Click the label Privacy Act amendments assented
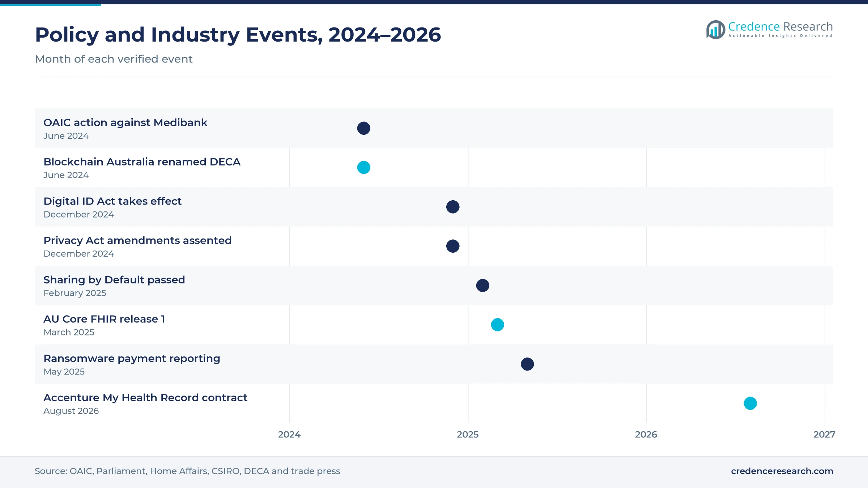Image resolution: width=868 pixels, height=488 pixels. 137,240
